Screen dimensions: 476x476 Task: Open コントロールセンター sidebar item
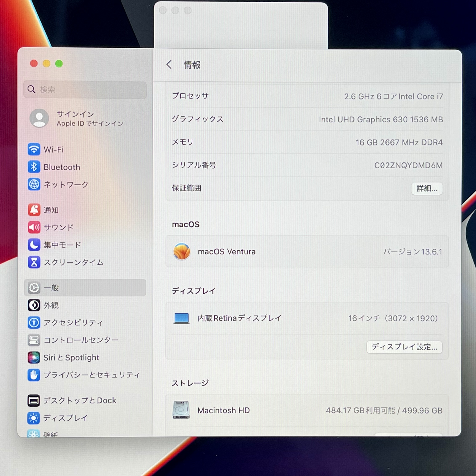point(81,340)
